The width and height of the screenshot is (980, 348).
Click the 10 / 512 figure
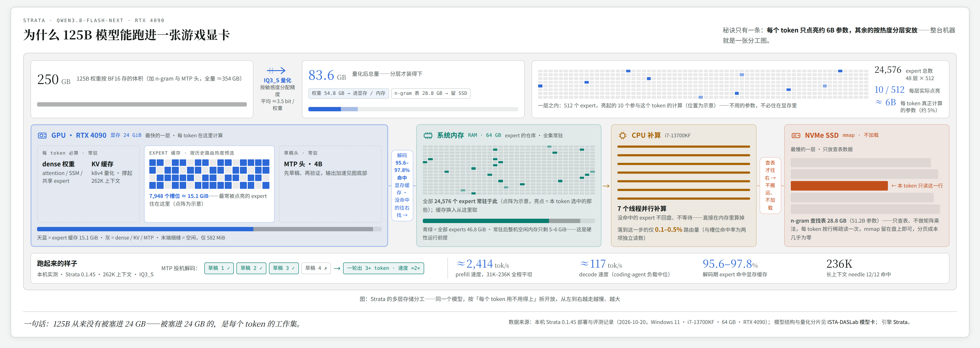(889, 90)
